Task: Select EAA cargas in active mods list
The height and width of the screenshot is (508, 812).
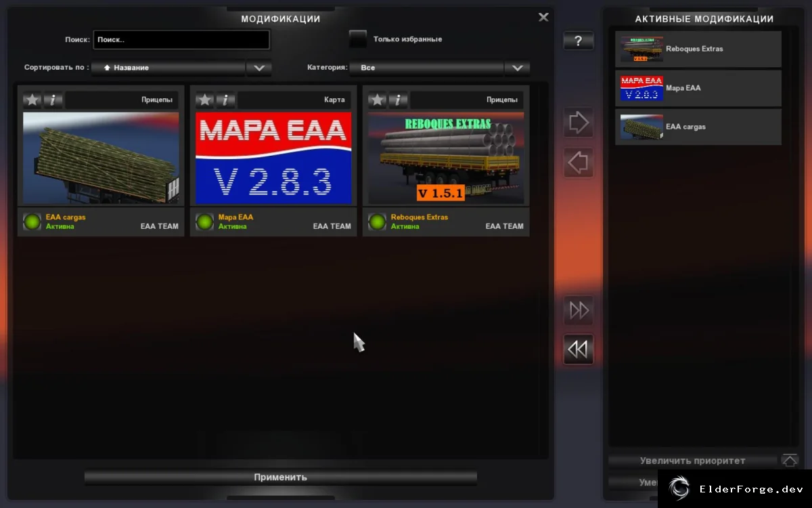Action: coord(698,127)
